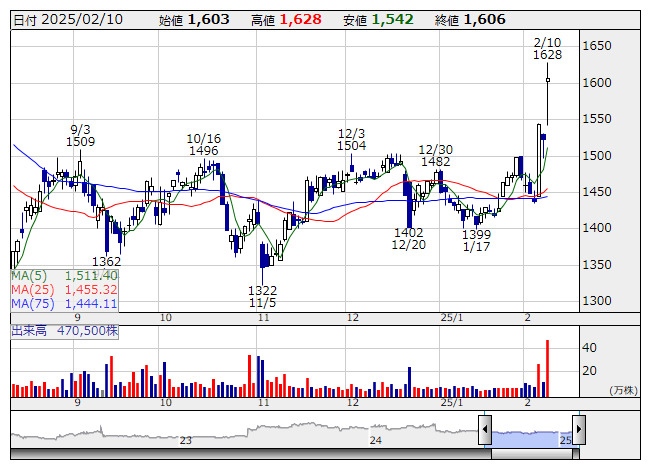The width and height of the screenshot is (653, 470).
Task: Click the 出来高 470,500株 volume label
Action: click(65, 331)
